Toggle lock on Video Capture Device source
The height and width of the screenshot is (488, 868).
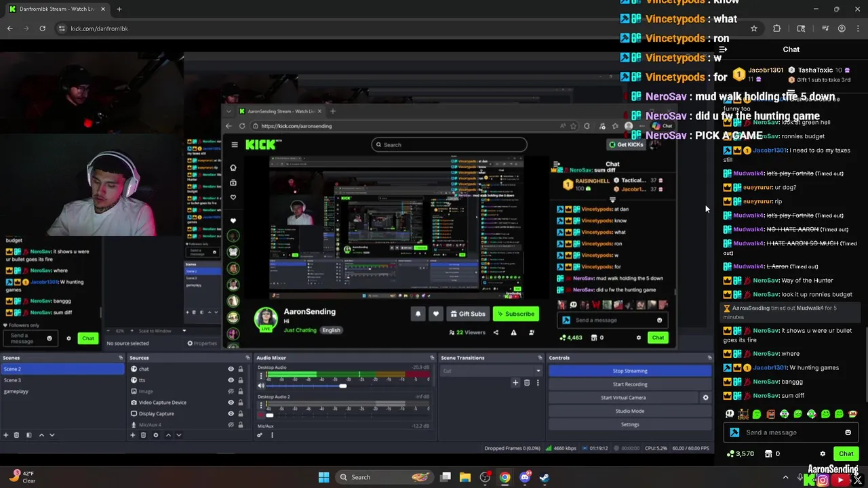pyautogui.click(x=240, y=403)
